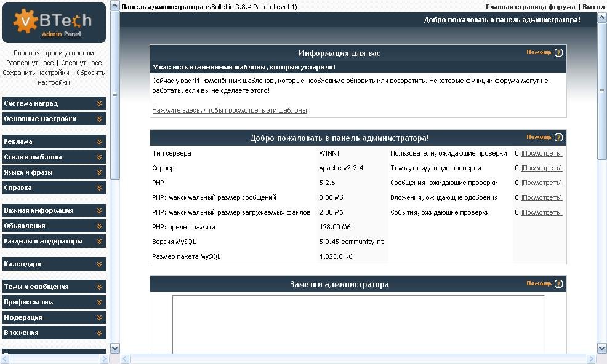Click the main page vertical scrollbar down arrow
607x364 pixels.
click(x=602, y=349)
